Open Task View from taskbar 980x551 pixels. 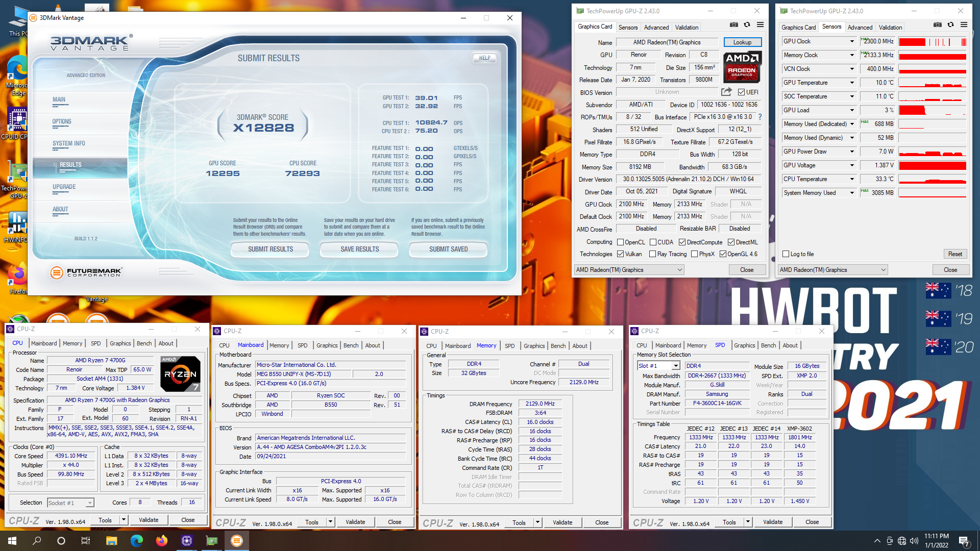[86, 541]
